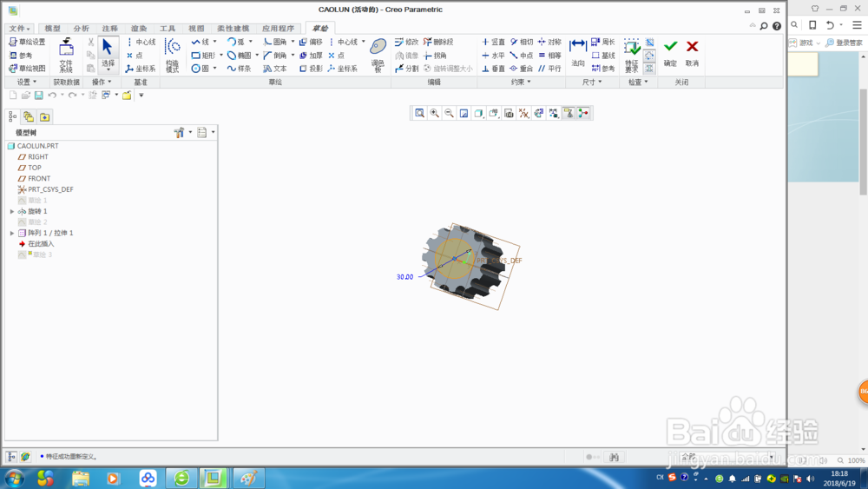Apply the 竖直 vertical constraint
The height and width of the screenshot is (489, 868).
[x=493, y=42]
